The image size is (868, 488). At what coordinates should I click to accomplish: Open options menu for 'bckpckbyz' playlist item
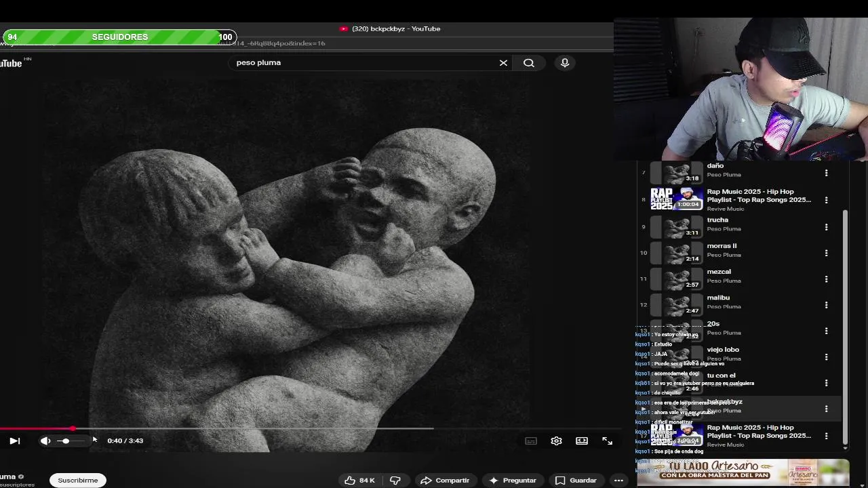tap(826, 409)
